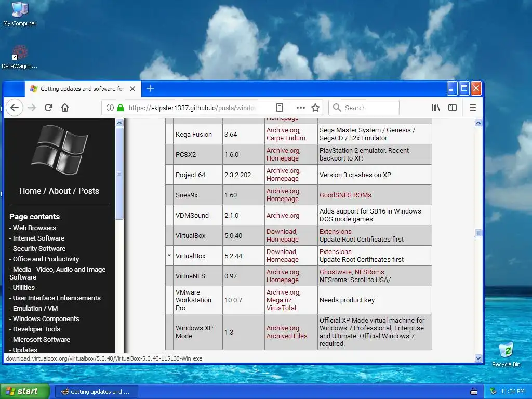Open VirusTotal link for VMware Workstation
Image resolution: width=532 pixels, height=399 pixels.
point(281,308)
